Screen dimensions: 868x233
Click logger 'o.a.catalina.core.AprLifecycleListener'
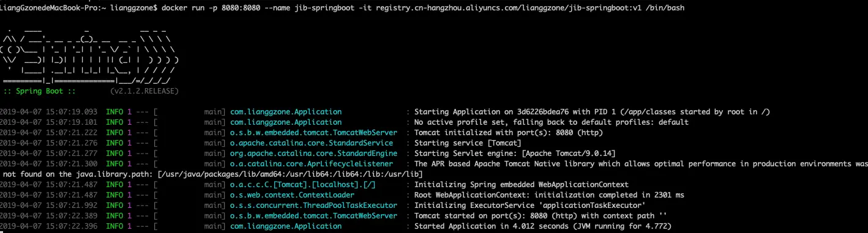click(311, 164)
